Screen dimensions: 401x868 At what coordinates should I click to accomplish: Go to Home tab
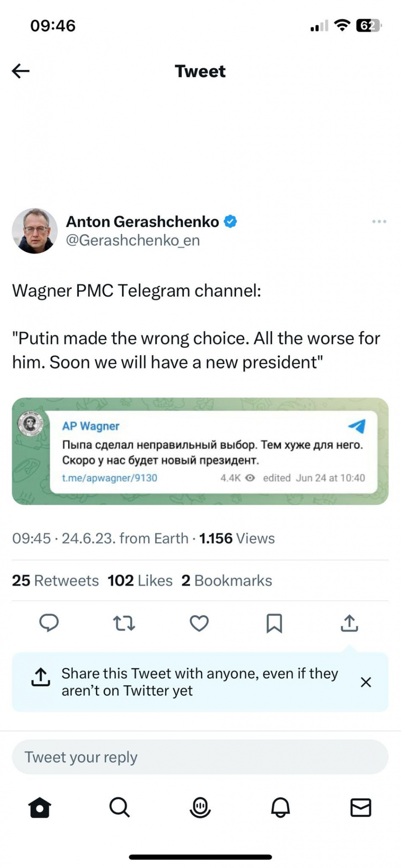[40, 807]
